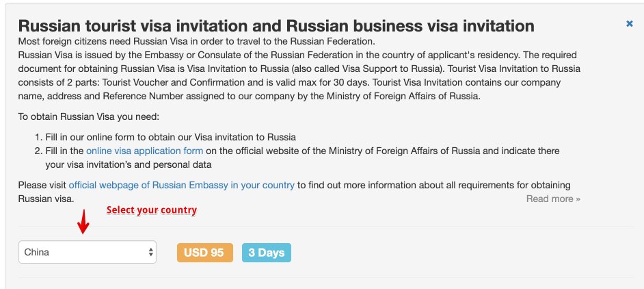Open official webpage of Russian Embassy link
Screen dimensions: 644x289
point(182,185)
